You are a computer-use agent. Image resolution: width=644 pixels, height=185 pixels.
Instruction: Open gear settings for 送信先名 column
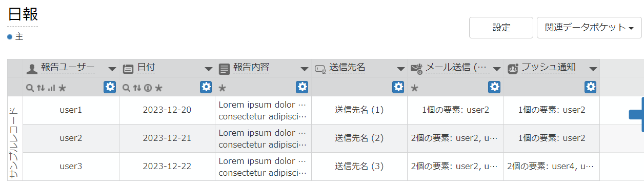click(398, 87)
